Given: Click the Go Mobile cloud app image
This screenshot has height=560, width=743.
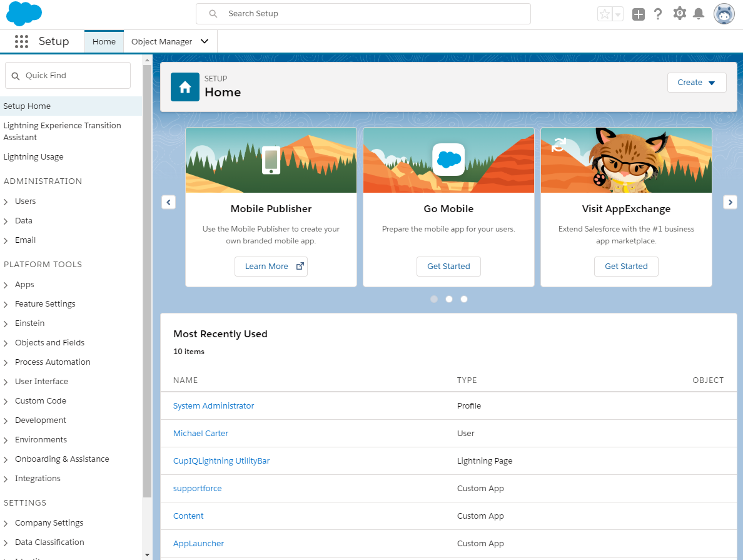Looking at the screenshot, I should pyautogui.click(x=448, y=160).
